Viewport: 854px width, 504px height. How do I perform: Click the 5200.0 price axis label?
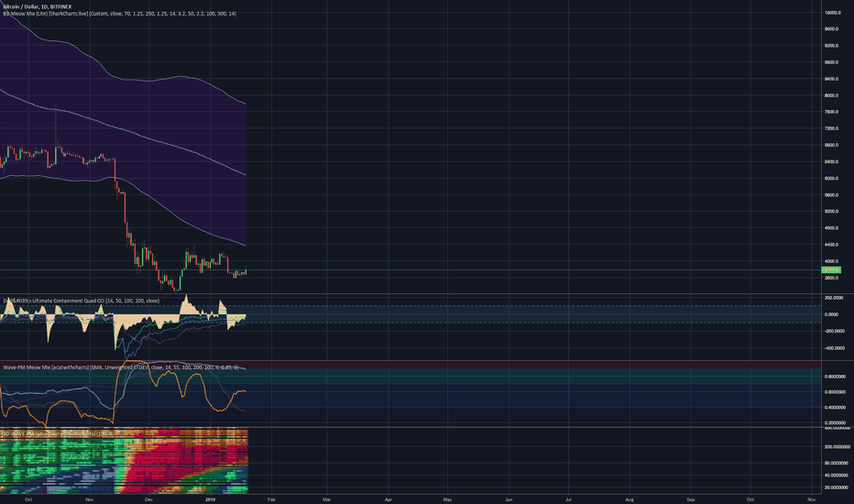click(x=831, y=212)
